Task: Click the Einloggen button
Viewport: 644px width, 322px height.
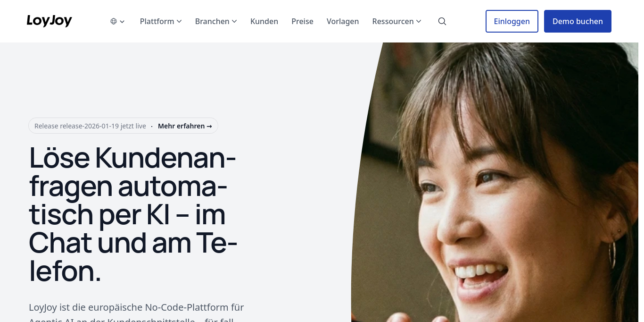Action: (512, 21)
